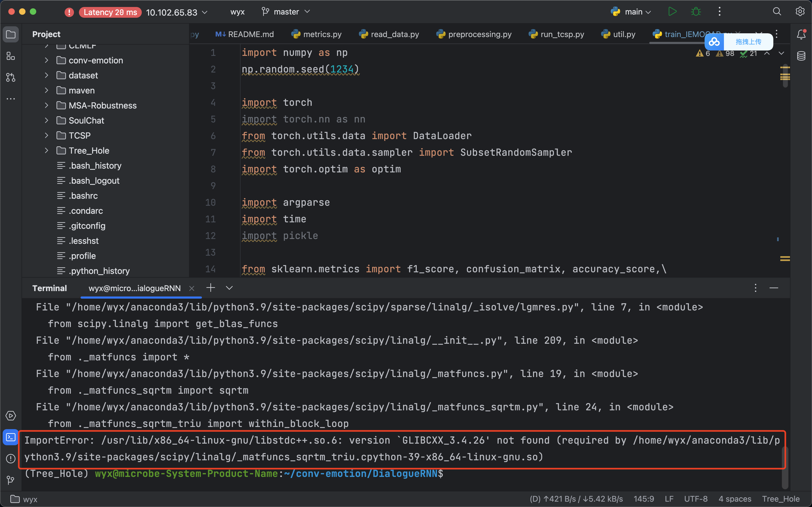Switch to the metrics.py tab
The image size is (812, 507).
(317, 35)
